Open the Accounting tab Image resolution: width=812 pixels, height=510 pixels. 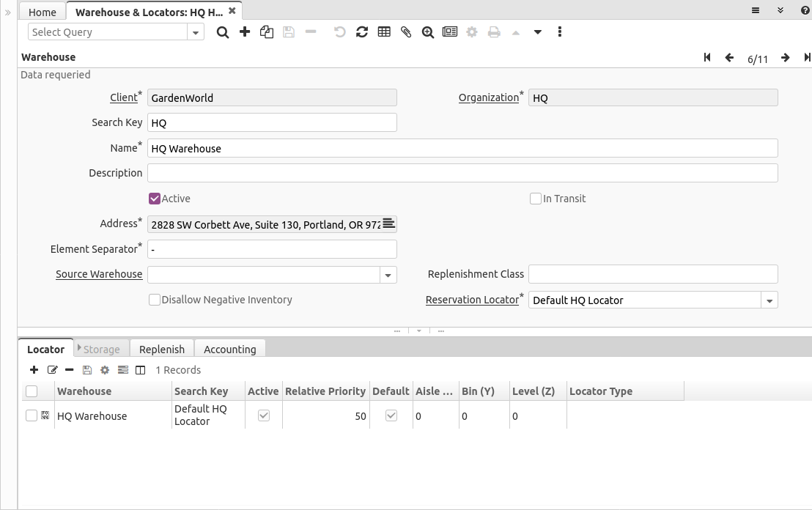(229, 350)
